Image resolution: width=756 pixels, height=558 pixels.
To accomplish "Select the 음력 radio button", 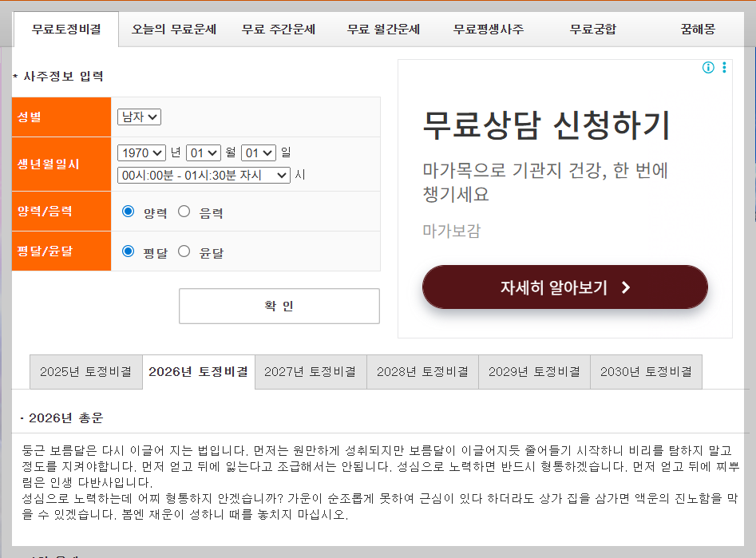I will [185, 212].
